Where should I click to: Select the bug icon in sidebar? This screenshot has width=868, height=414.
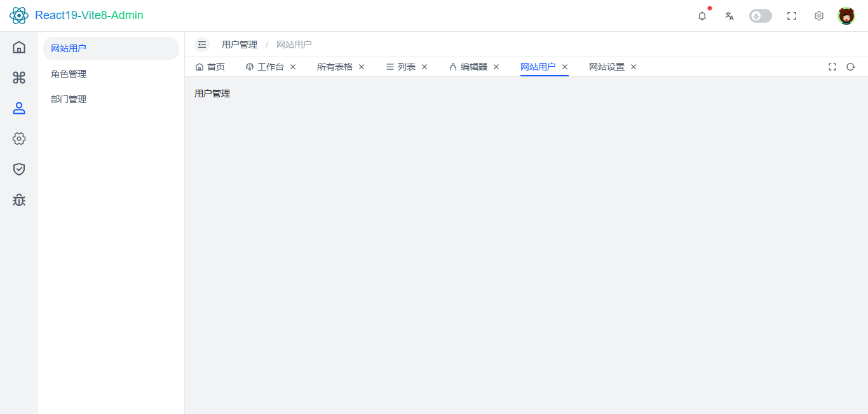pyautogui.click(x=19, y=200)
